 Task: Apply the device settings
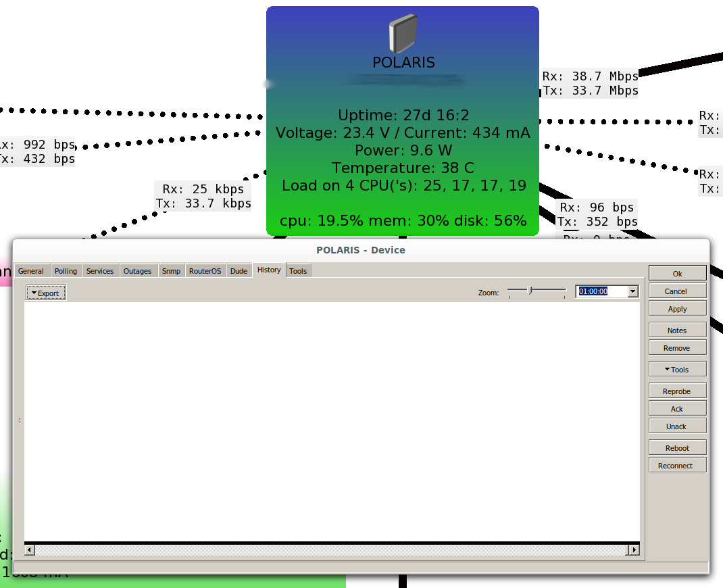[677, 308]
